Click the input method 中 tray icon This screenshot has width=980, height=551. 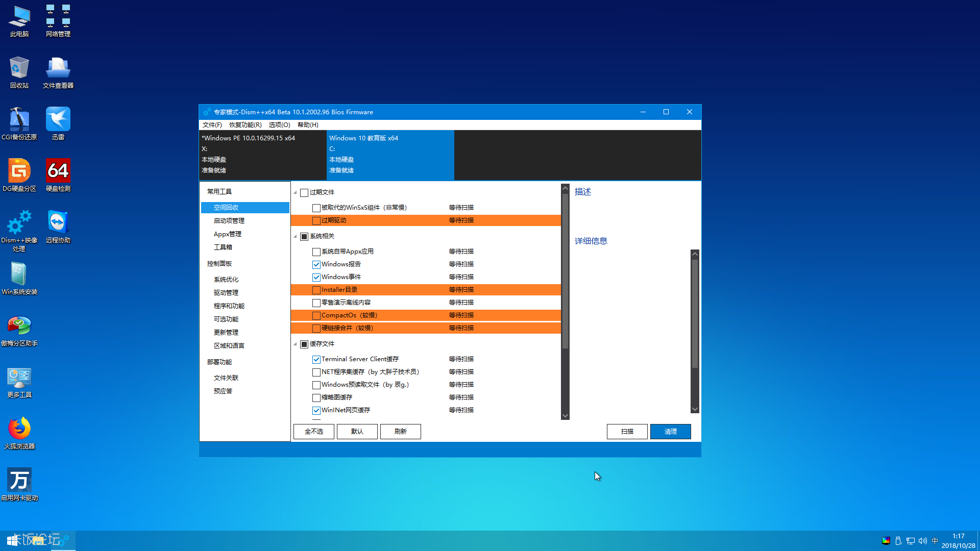pyautogui.click(x=935, y=541)
